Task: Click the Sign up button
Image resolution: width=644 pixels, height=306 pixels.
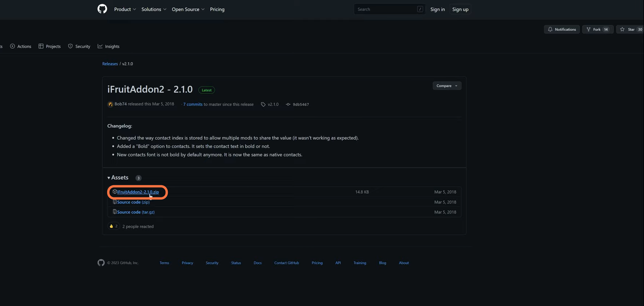Action: click(460, 9)
